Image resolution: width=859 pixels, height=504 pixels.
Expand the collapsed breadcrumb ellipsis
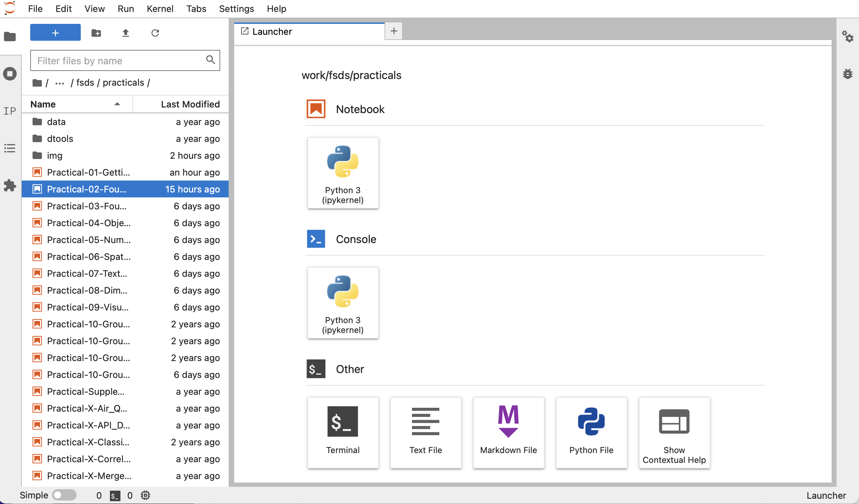(x=60, y=83)
